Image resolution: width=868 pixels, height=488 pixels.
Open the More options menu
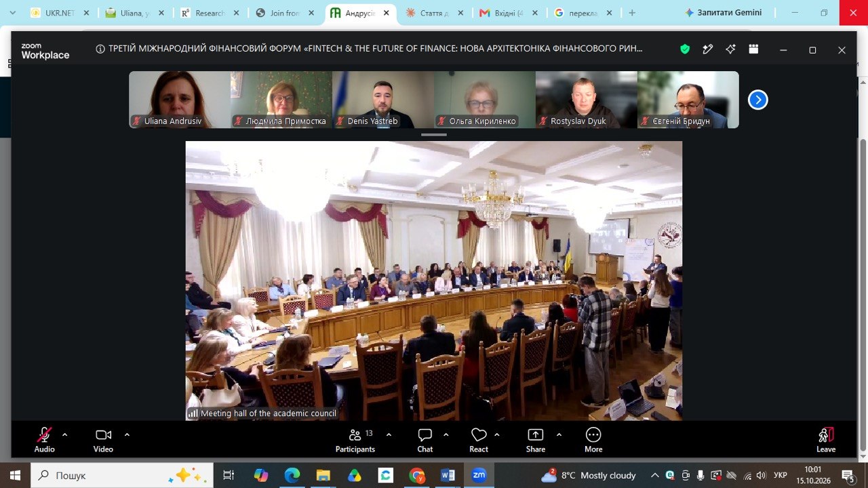pos(593,440)
